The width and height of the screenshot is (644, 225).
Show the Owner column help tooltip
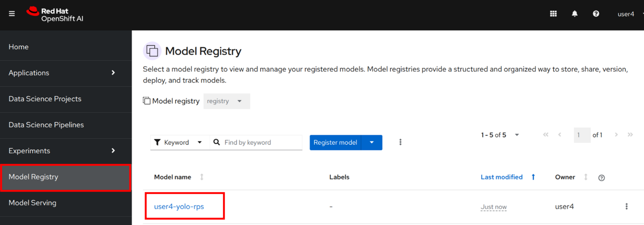click(x=602, y=178)
